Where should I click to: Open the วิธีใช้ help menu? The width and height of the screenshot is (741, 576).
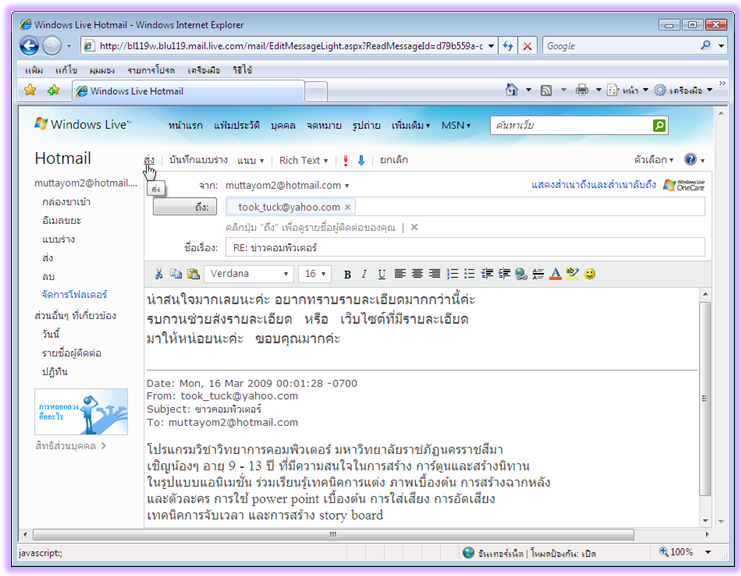coord(242,70)
